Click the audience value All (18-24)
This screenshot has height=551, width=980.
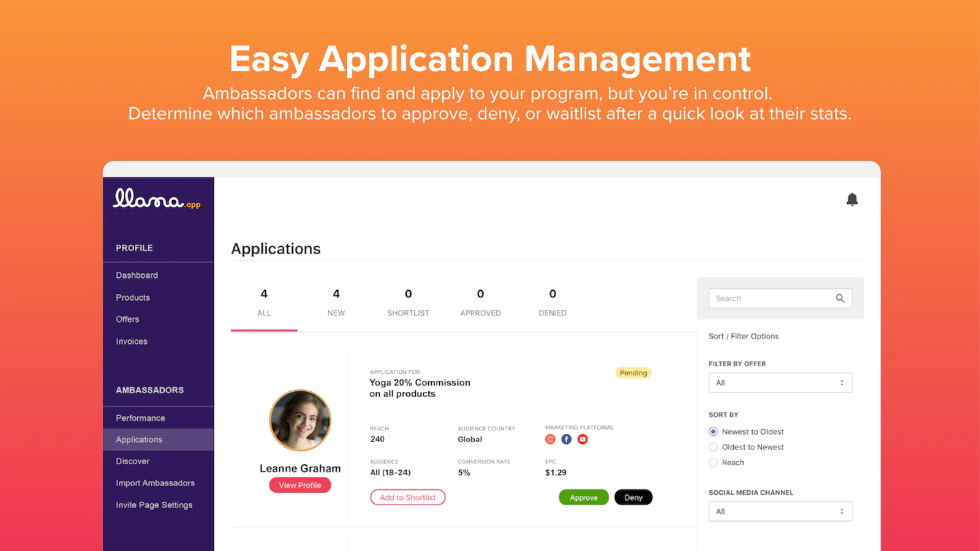pyautogui.click(x=390, y=473)
